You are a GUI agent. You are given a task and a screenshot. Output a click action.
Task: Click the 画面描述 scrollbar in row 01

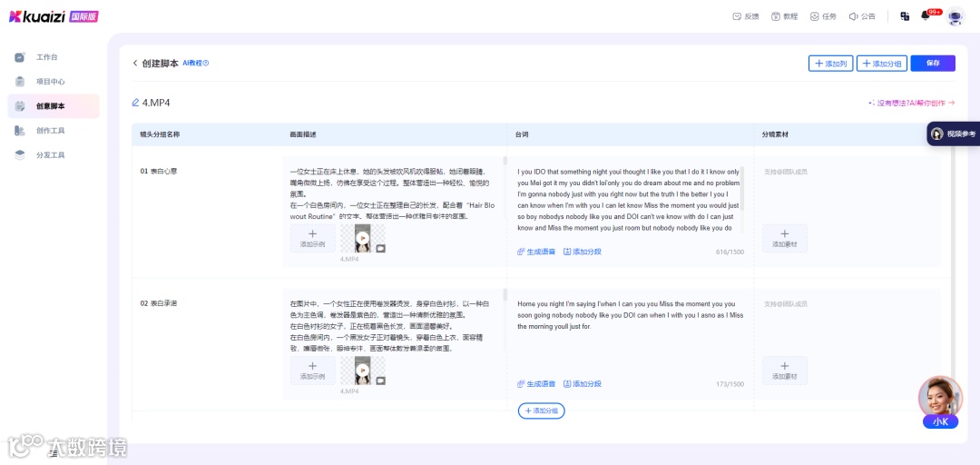(x=505, y=161)
